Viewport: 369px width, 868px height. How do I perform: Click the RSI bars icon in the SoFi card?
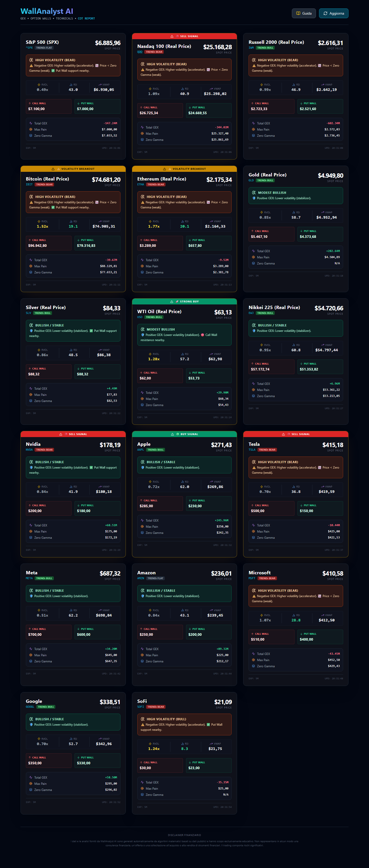click(x=182, y=744)
